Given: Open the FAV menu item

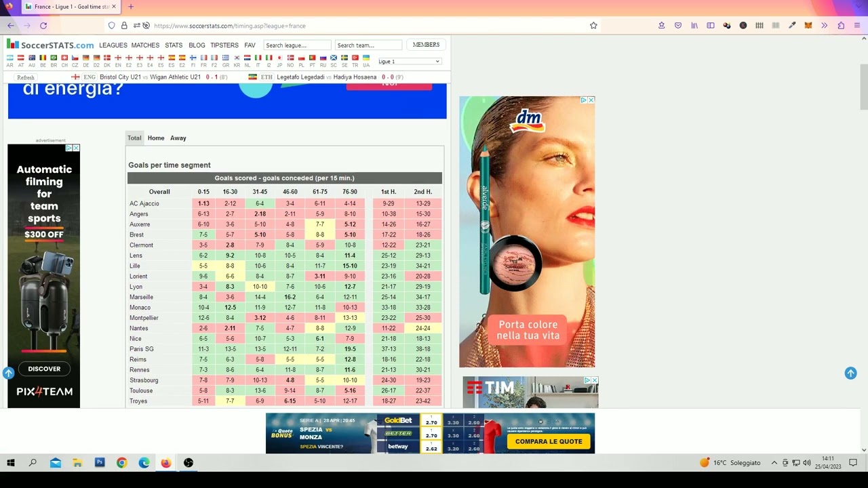Looking at the screenshot, I should click(x=250, y=45).
